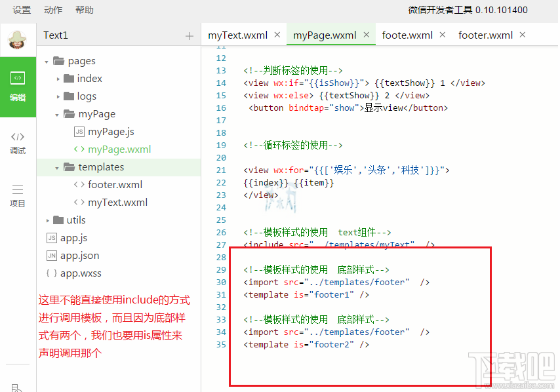The height and width of the screenshot is (392, 560).
Task: Click the templates folder icon
Action: click(70, 167)
